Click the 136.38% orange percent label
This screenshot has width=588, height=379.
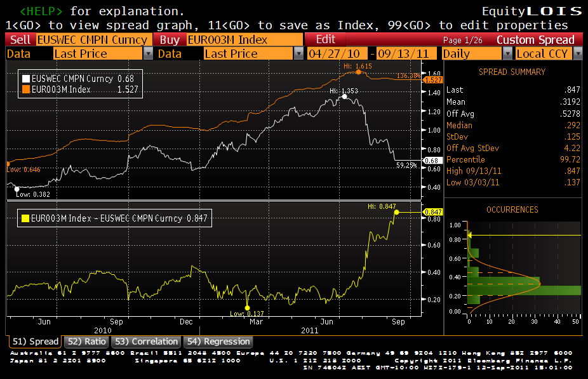(408, 76)
